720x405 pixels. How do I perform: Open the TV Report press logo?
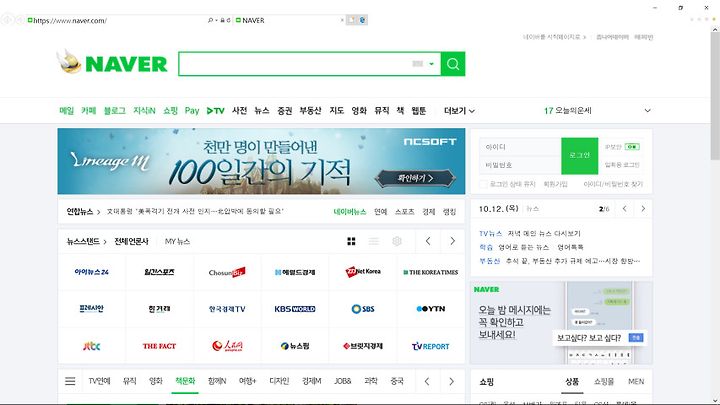pos(431,346)
